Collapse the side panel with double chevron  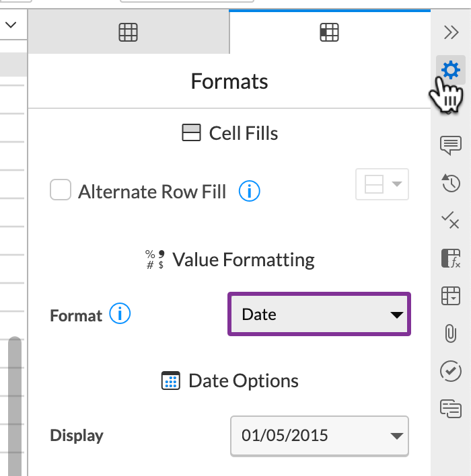point(451,32)
